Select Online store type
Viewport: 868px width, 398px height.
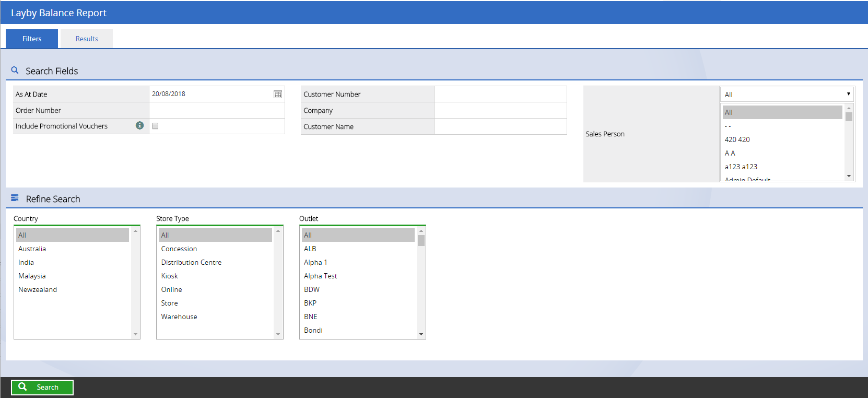(x=215, y=289)
